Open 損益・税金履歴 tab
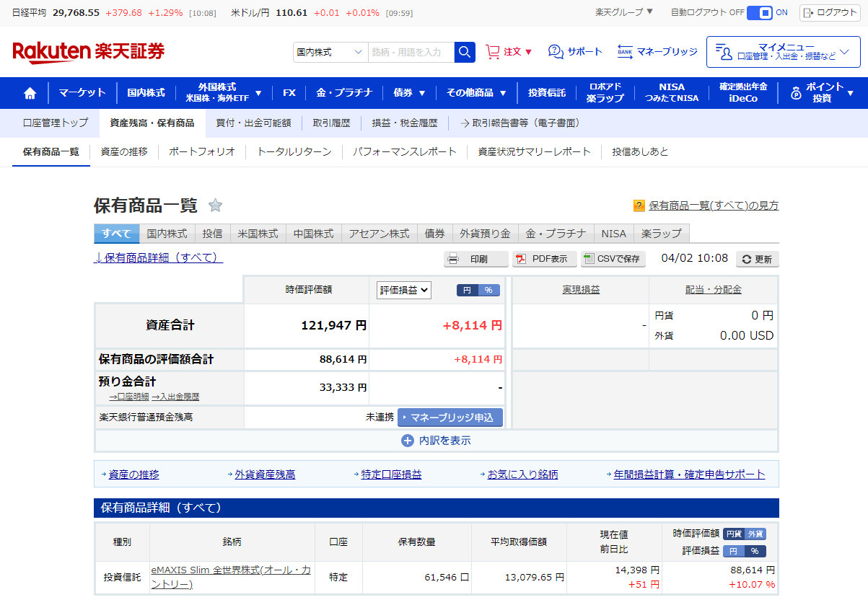Viewport: 868px width, 605px height. click(404, 123)
